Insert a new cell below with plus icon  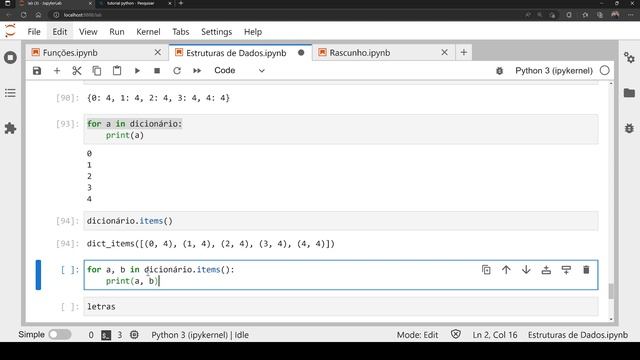(57, 71)
